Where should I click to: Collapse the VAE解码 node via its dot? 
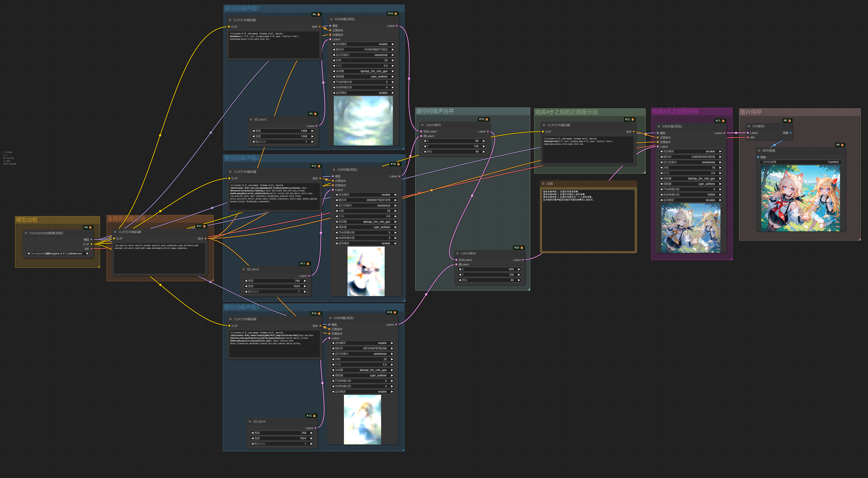coord(749,126)
